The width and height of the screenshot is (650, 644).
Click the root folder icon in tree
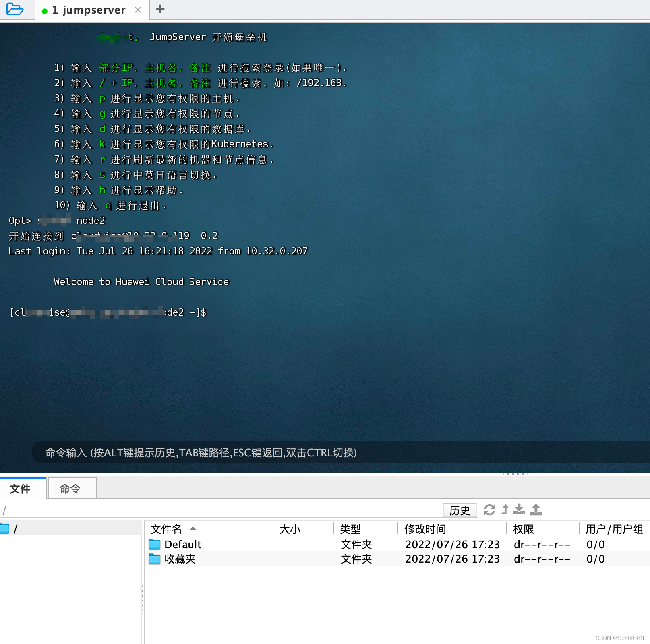point(4,528)
